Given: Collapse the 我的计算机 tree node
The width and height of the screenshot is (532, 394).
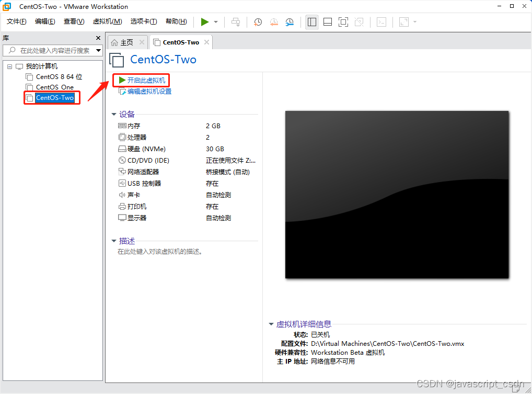Looking at the screenshot, I should pyautogui.click(x=9, y=66).
